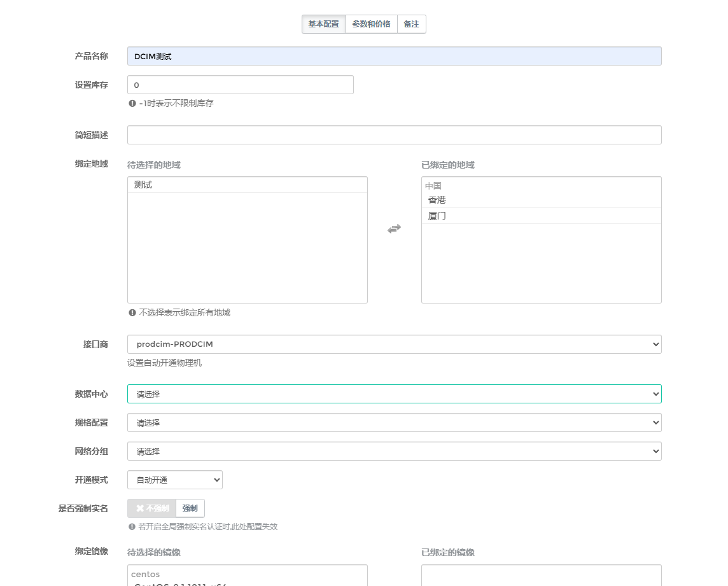Switch to the 基本配置 tab

(x=324, y=24)
